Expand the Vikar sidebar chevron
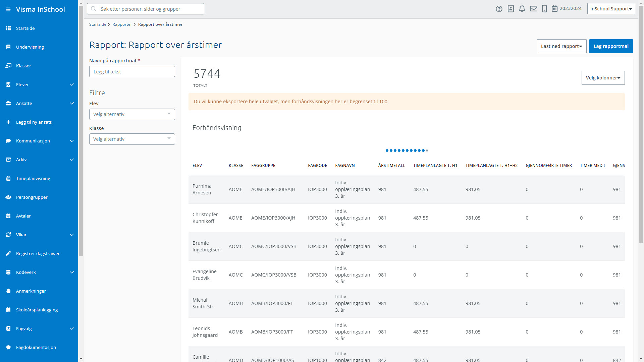This screenshot has height=362, width=644. (71, 235)
